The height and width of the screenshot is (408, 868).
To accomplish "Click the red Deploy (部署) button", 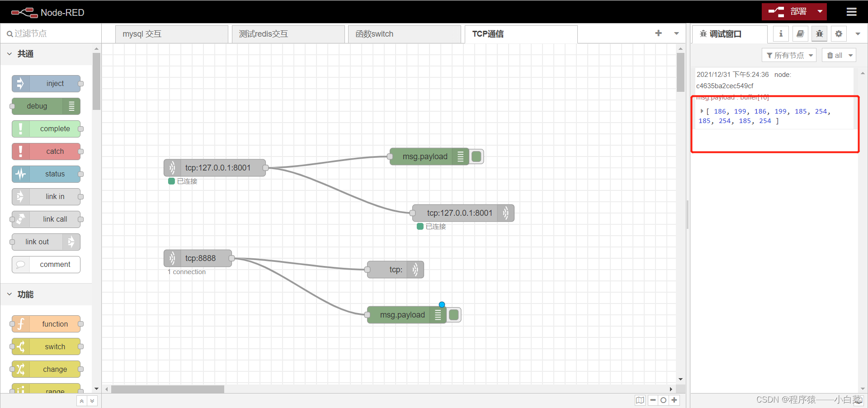I will (788, 12).
